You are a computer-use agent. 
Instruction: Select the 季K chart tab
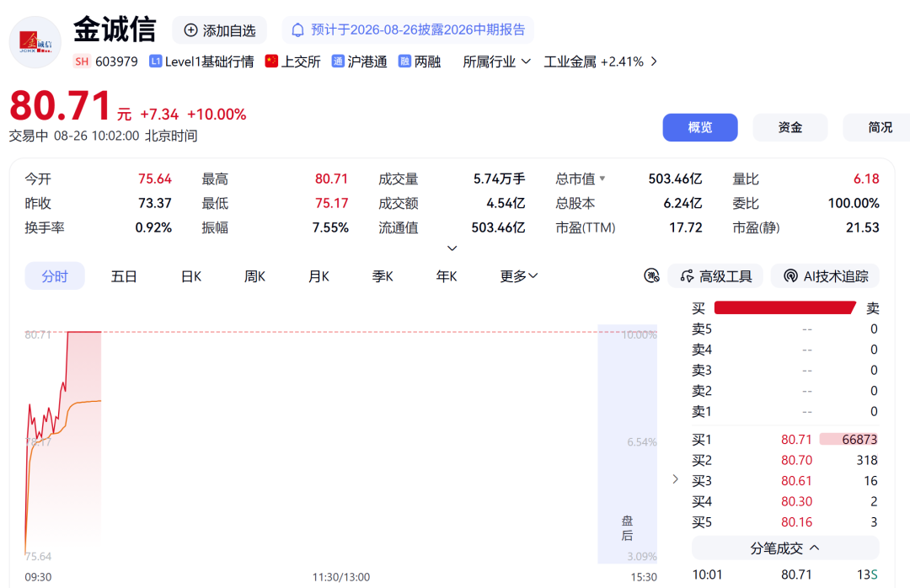[x=383, y=276]
